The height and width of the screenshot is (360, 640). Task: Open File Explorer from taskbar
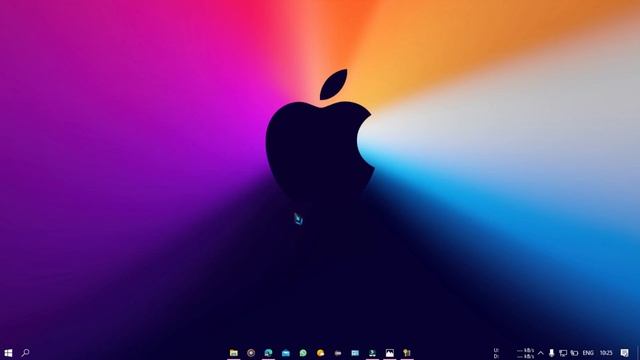pyautogui.click(x=233, y=353)
